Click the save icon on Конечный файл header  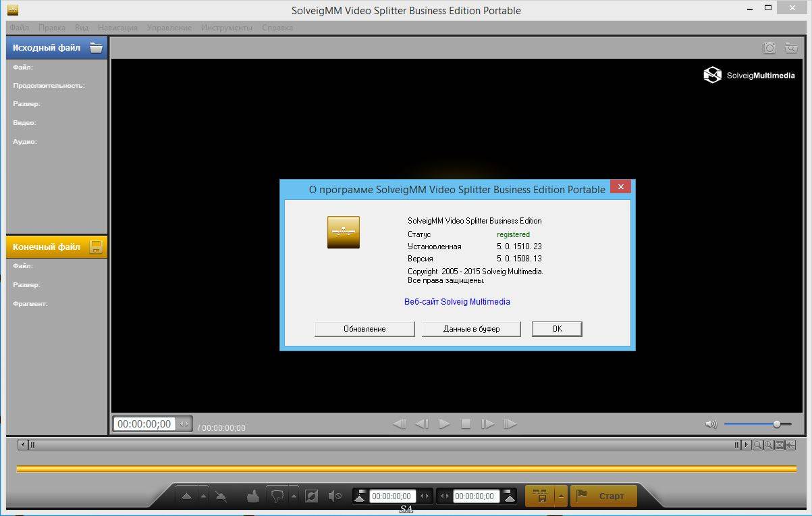[97, 247]
